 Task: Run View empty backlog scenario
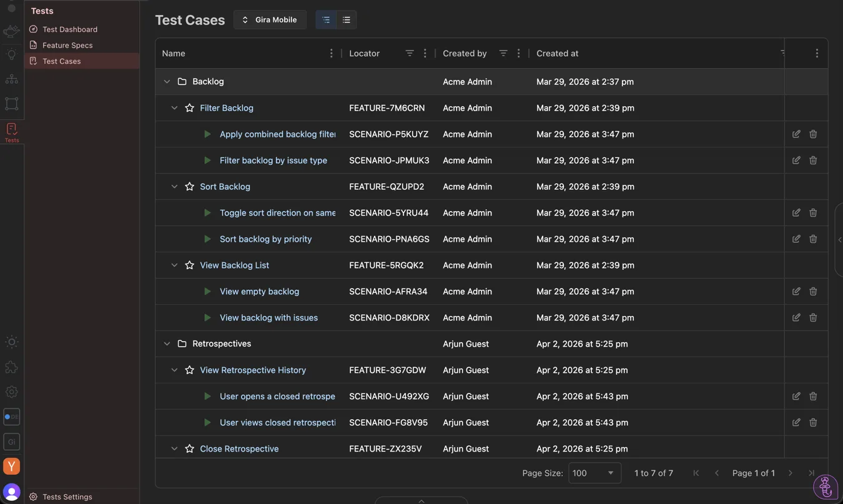click(x=207, y=292)
